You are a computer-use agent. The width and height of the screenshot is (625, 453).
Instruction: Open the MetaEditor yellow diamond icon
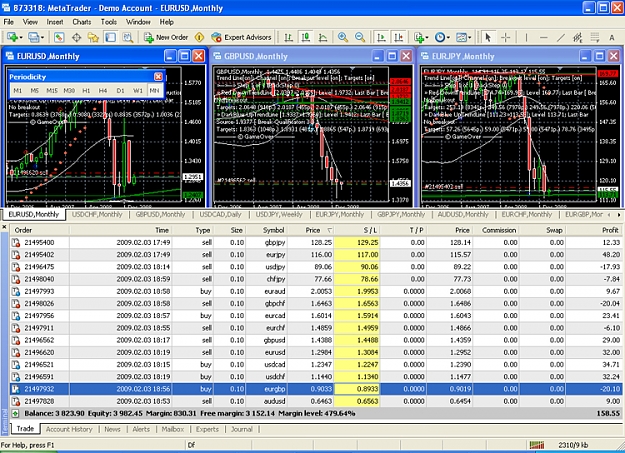pos(199,37)
